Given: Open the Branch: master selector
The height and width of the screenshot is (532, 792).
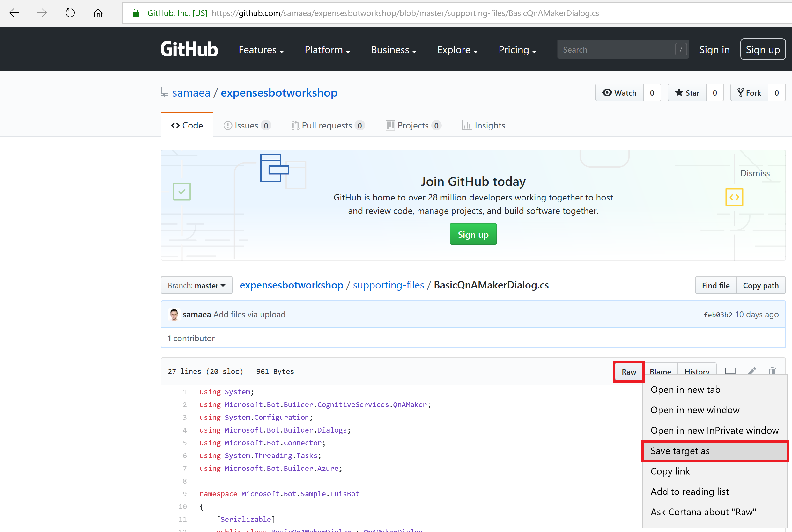Looking at the screenshot, I should (x=196, y=285).
